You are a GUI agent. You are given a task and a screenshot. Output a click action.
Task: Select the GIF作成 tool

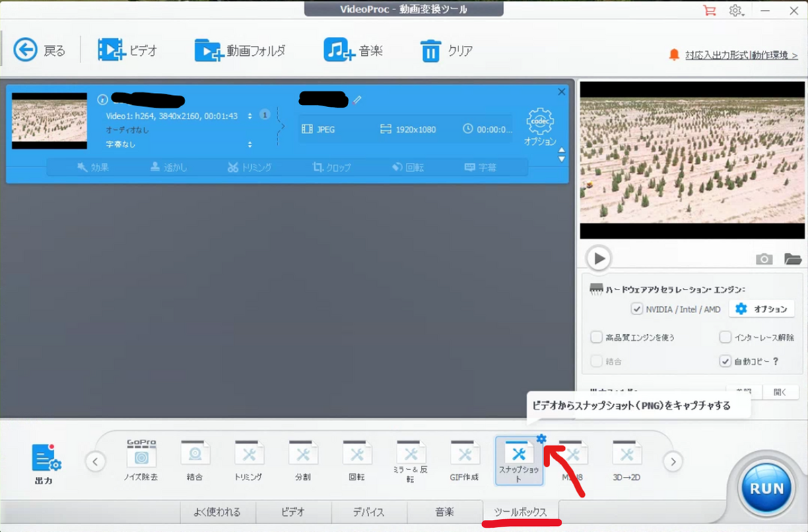465,461
